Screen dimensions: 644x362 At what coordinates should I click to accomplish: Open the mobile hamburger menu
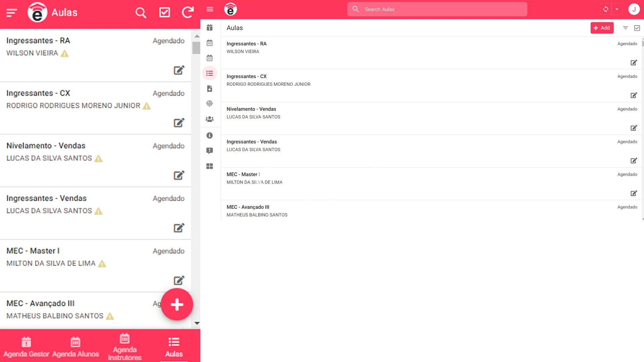(x=11, y=13)
